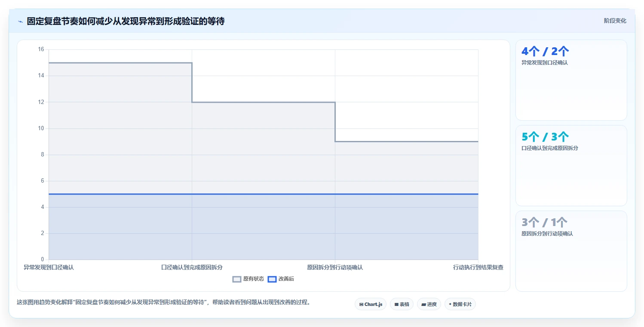Open the 5个 / 3个 data card
This screenshot has height=327, width=644.
(x=571, y=165)
